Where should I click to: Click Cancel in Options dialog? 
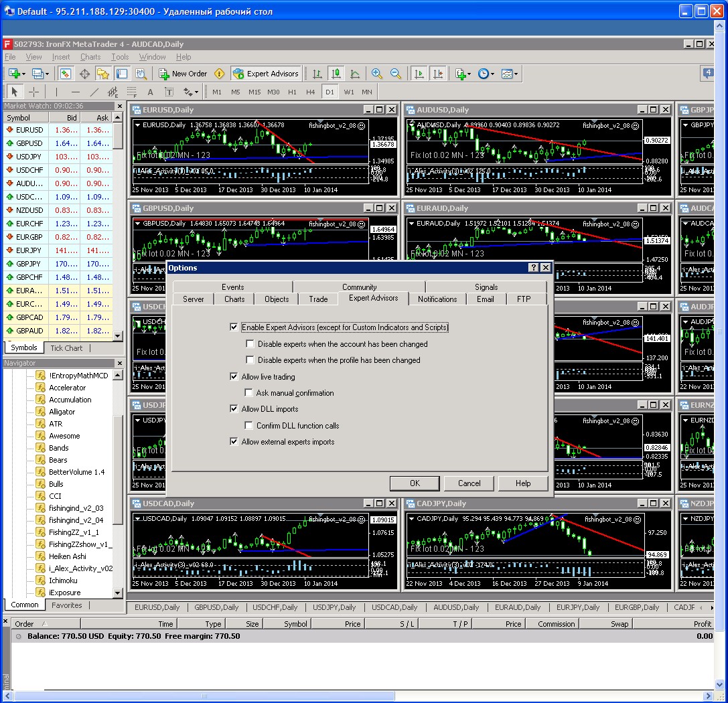[x=469, y=483]
